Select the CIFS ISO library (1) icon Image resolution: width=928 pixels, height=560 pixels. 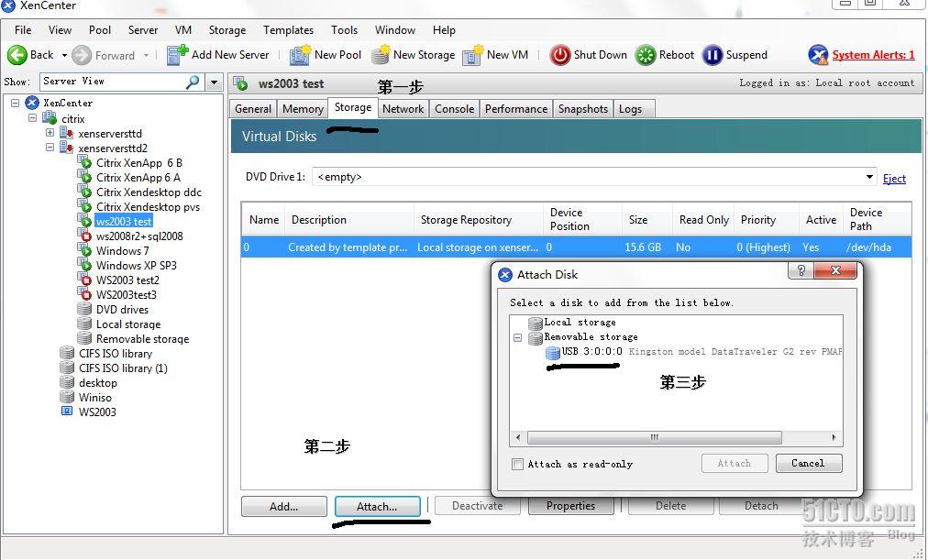coord(67,368)
